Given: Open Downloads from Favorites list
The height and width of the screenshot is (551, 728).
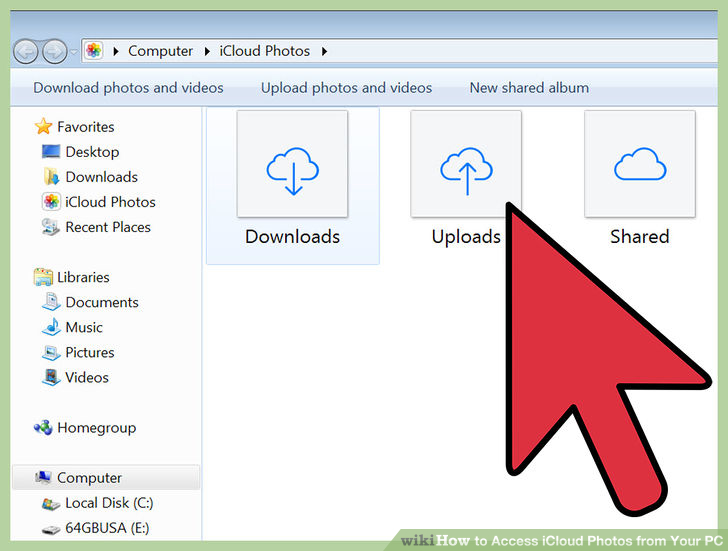Looking at the screenshot, I should click(102, 177).
